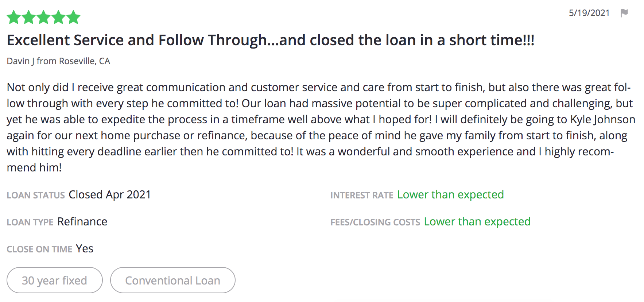Click the first green rating star
This screenshot has height=302, width=644.
pyautogui.click(x=14, y=17)
